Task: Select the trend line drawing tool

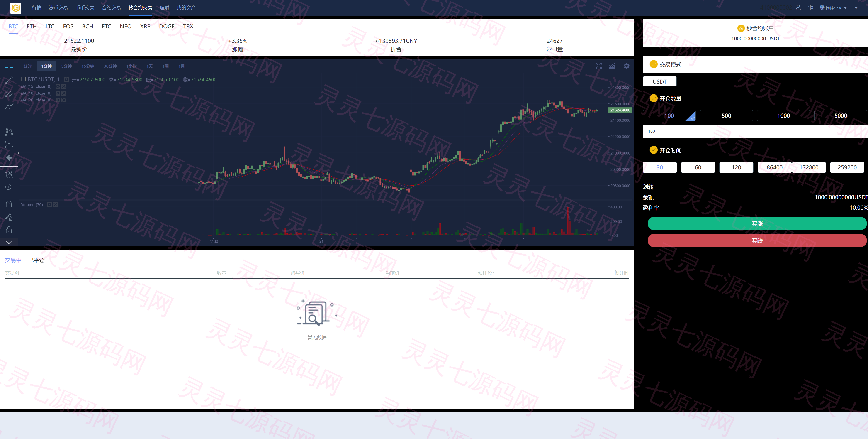Action: tap(9, 80)
